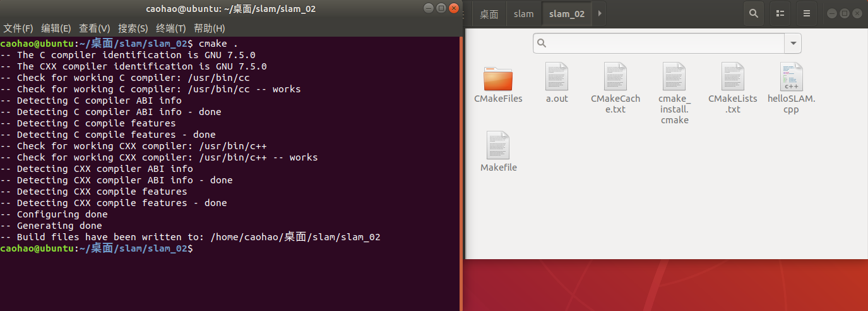This screenshot has height=311, width=868.
Task: Minimize the file manager window
Action: click(833, 13)
